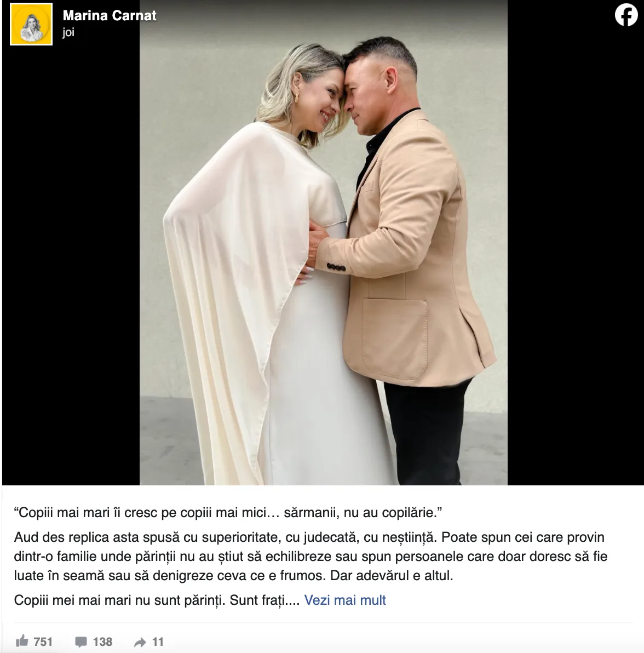View the 751 likes count
644x653 pixels.
pyautogui.click(x=43, y=641)
